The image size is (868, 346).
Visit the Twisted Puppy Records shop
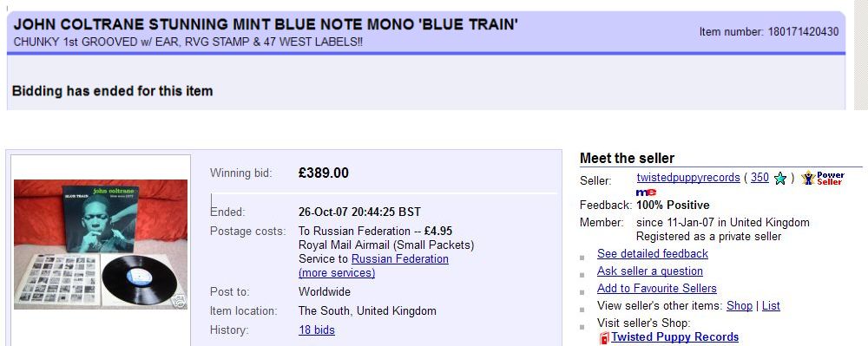674,337
